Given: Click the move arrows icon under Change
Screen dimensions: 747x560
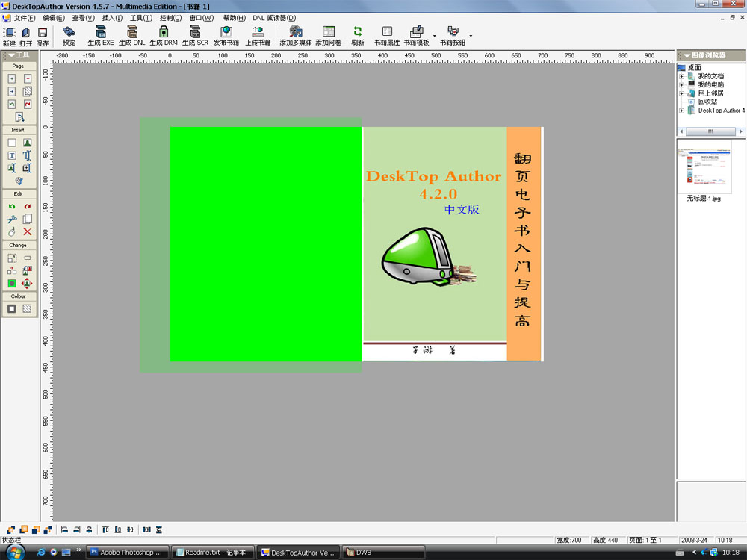Looking at the screenshot, I should coord(27,283).
